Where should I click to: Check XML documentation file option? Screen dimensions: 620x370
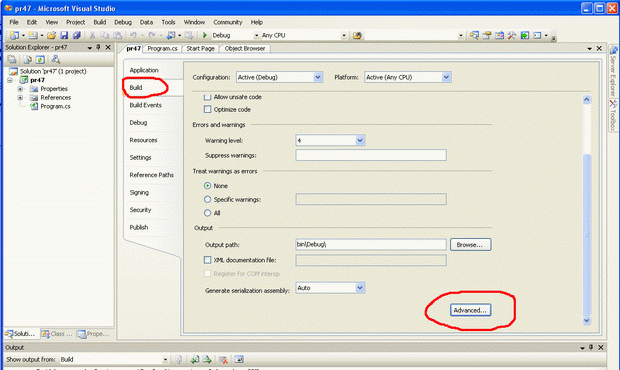pyautogui.click(x=207, y=260)
